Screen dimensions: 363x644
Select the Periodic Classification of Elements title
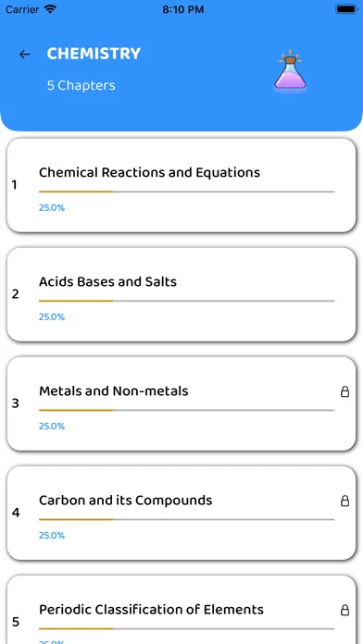[x=151, y=610]
